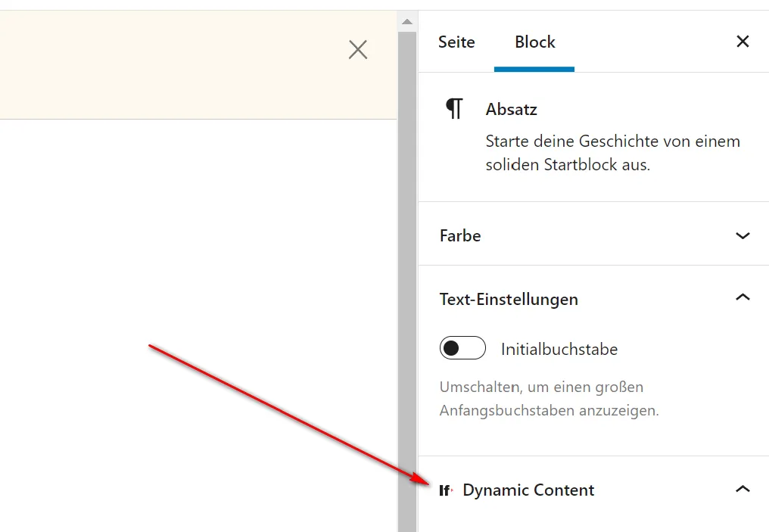Viewport: 769px width, 532px height.
Task: Click the Absatz paragraph icon
Action: pyautogui.click(x=454, y=108)
